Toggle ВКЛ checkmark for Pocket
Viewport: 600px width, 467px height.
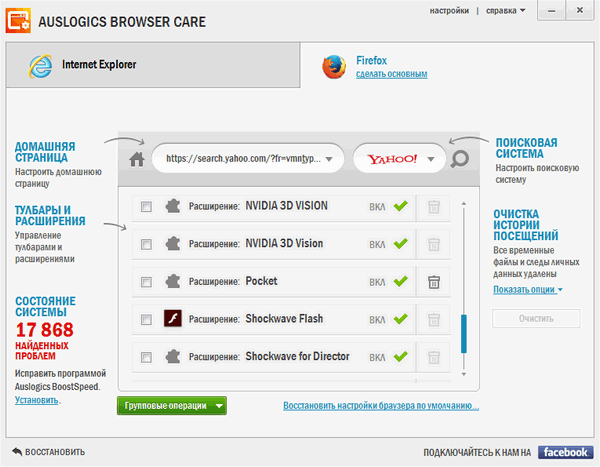(401, 281)
